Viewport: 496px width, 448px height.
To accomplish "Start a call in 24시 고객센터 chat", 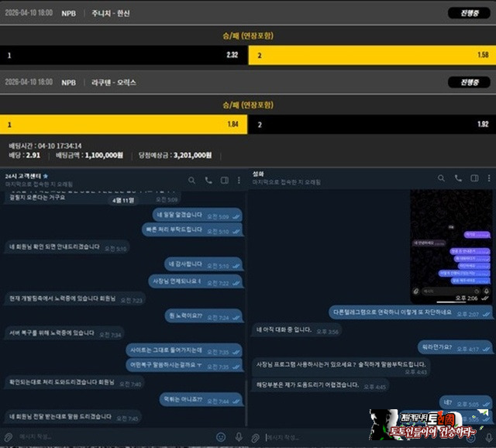I will (x=208, y=181).
